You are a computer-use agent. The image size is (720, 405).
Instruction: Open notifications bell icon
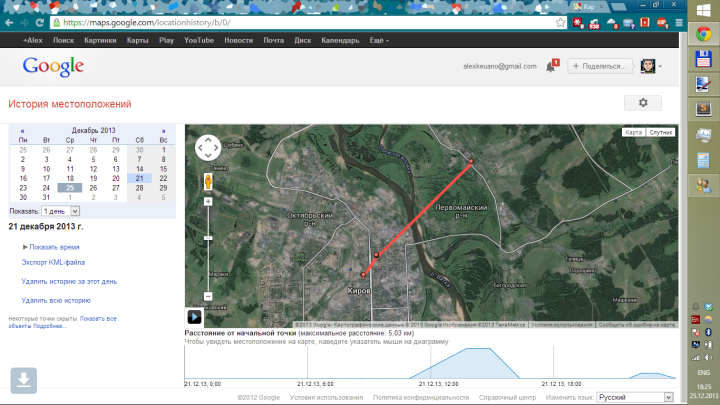coord(551,67)
